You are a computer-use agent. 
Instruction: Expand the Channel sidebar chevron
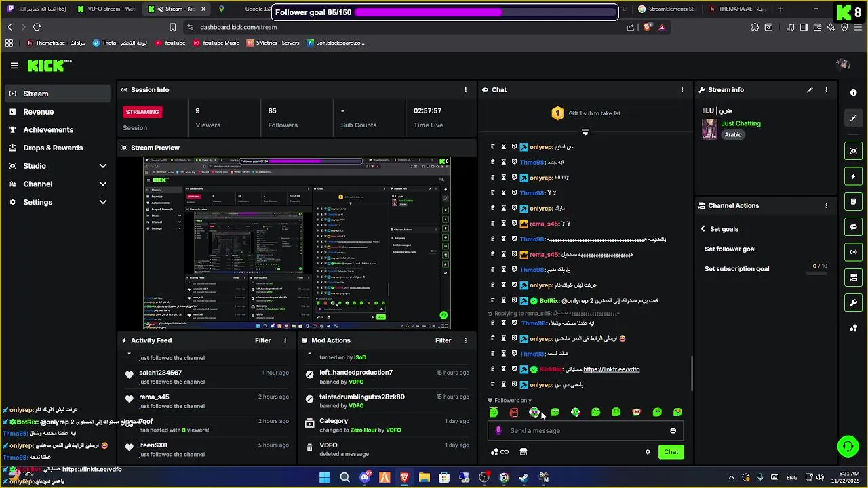click(x=103, y=184)
